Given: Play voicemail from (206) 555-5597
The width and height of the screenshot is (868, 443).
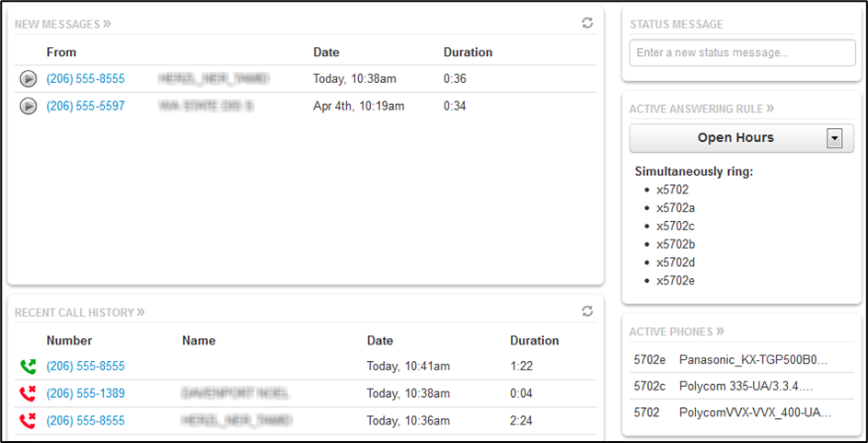Looking at the screenshot, I should coord(28,107).
